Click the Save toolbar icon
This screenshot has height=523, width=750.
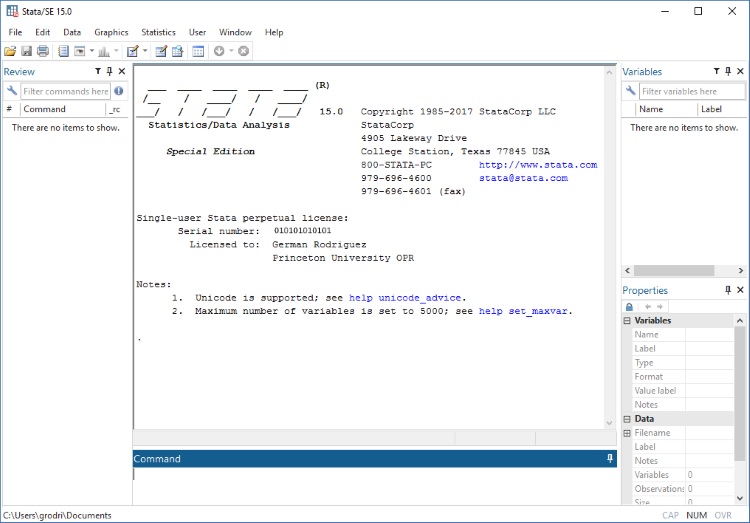(x=26, y=51)
